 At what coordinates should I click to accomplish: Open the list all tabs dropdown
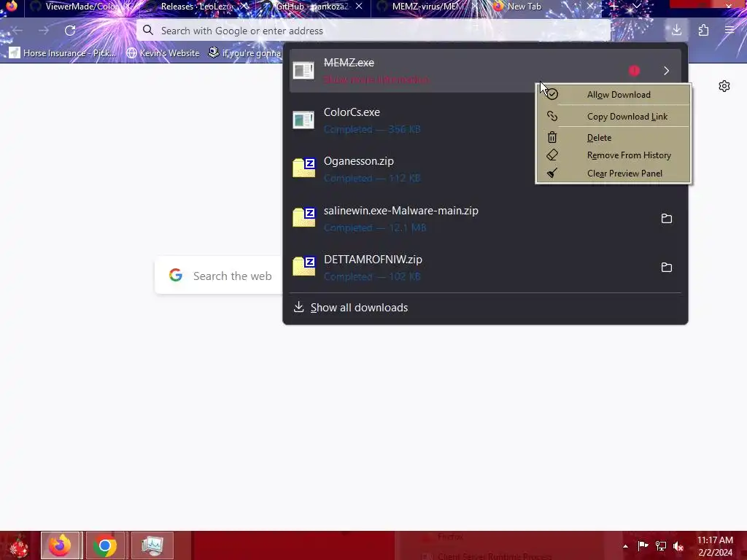[637, 7]
